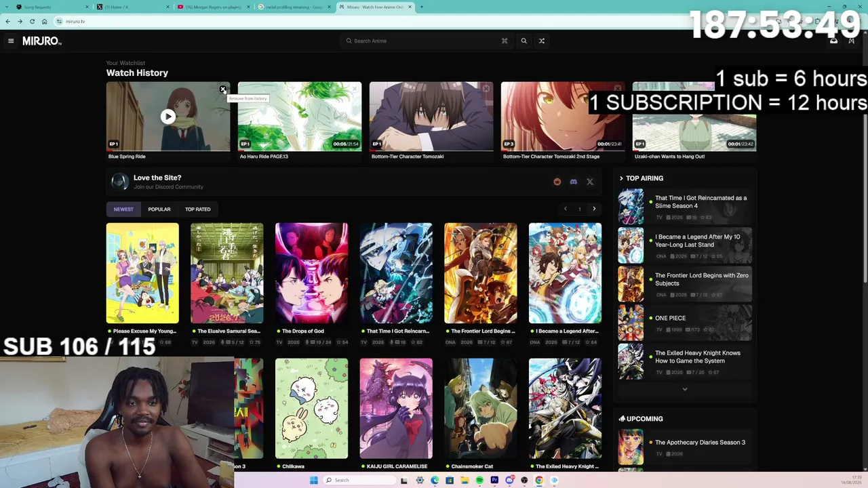Open The Elusive Samurai Season poster

point(227,273)
